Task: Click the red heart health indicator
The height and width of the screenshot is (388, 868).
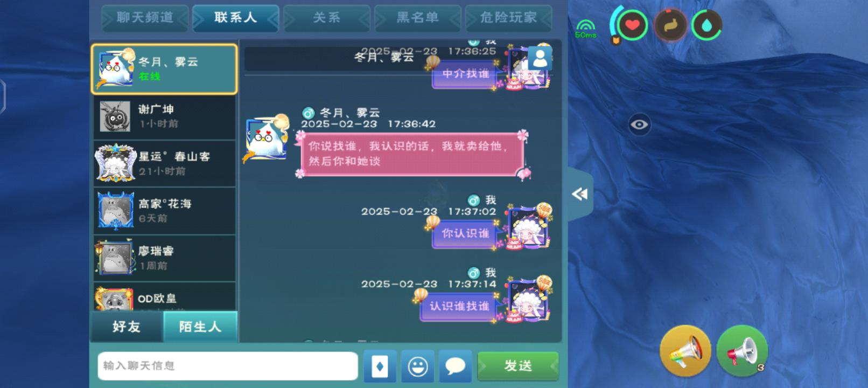Action: click(632, 25)
